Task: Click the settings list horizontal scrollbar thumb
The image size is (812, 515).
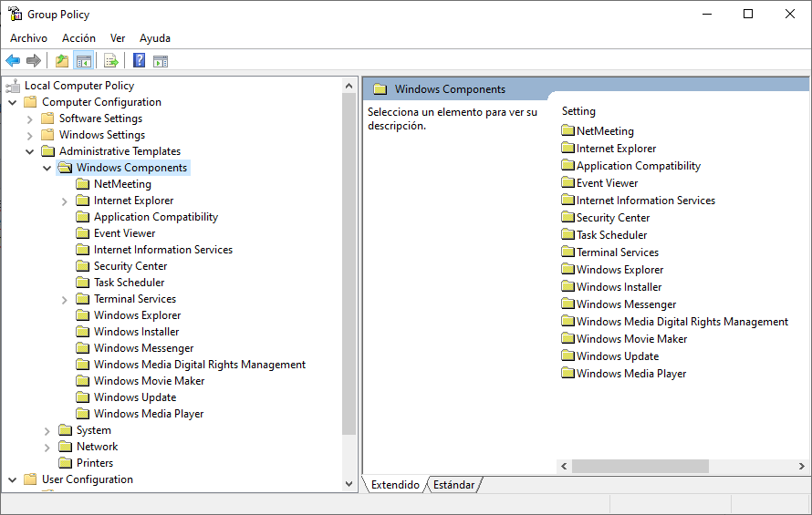Action: pyautogui.click(x=640, y=467)
